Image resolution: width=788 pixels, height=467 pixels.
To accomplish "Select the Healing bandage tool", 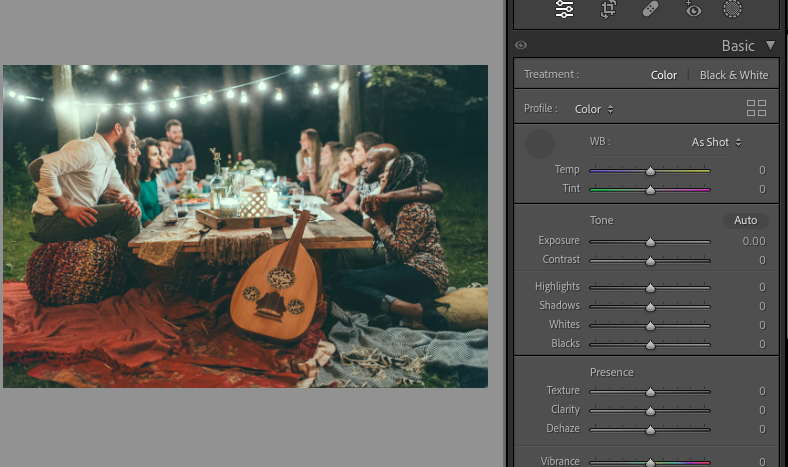I will (x=650, y=10).
